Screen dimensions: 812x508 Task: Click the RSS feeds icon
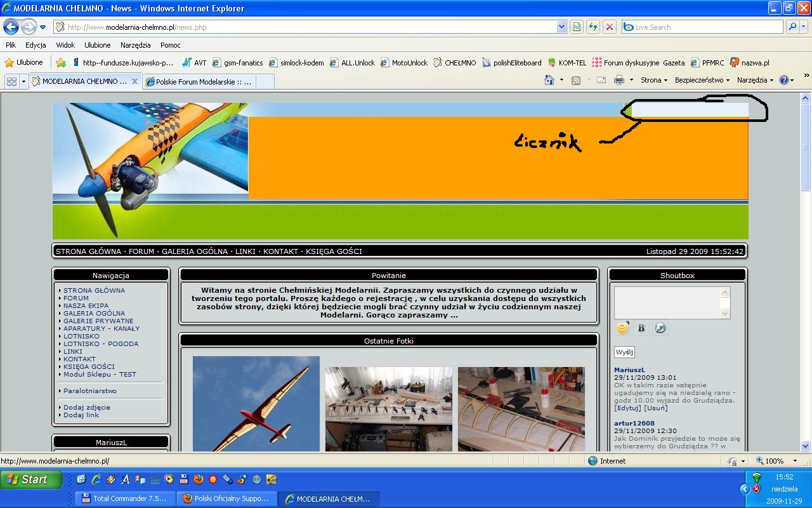tap(576, 80)
